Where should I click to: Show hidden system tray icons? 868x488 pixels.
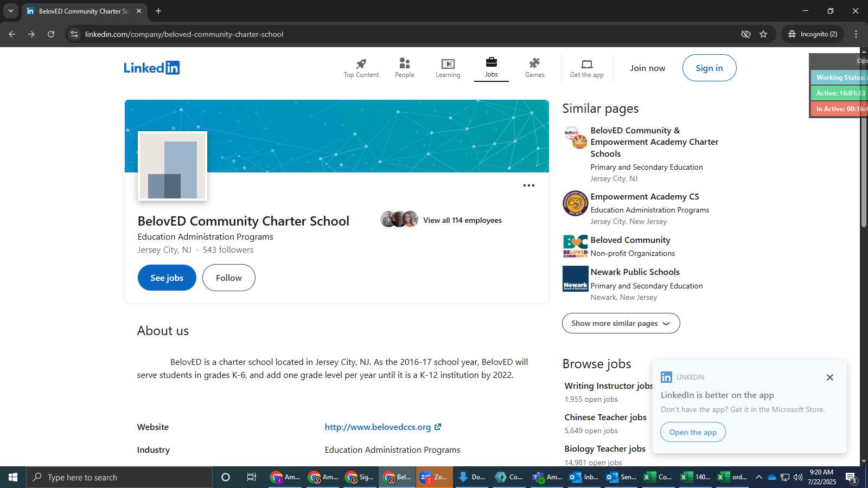(759, 477)
